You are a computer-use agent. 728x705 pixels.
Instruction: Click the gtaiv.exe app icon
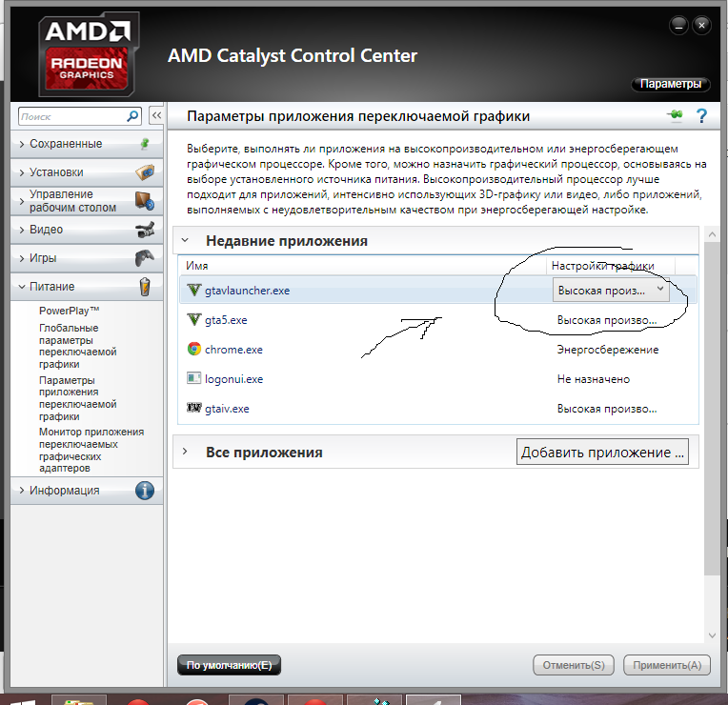pyautogui.click(x=194, y=408)
